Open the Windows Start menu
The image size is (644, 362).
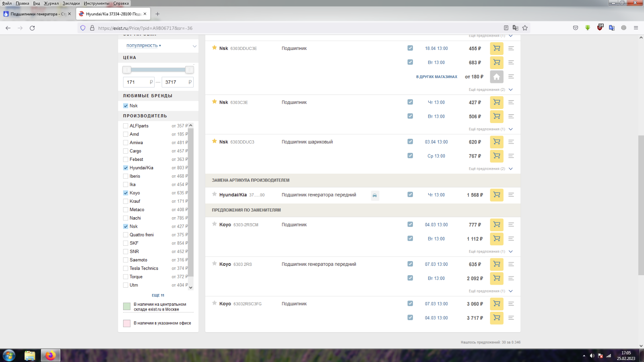9,356
